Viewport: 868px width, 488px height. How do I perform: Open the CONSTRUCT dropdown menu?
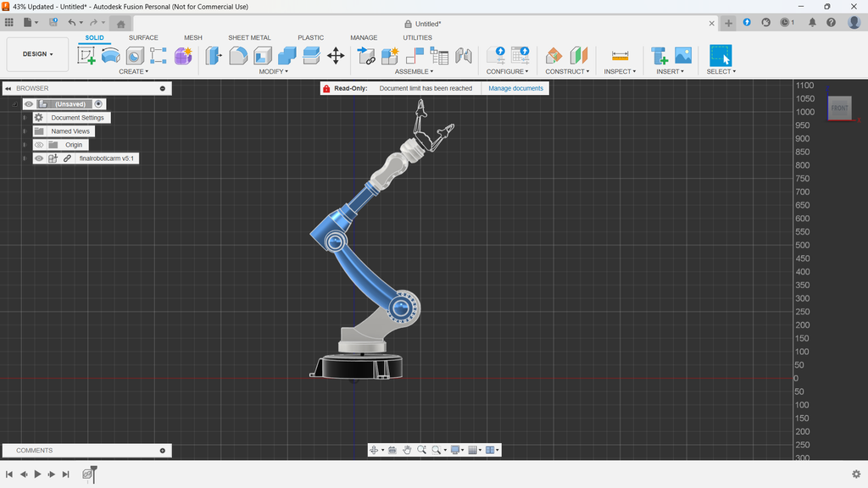[x=567, y=71]
